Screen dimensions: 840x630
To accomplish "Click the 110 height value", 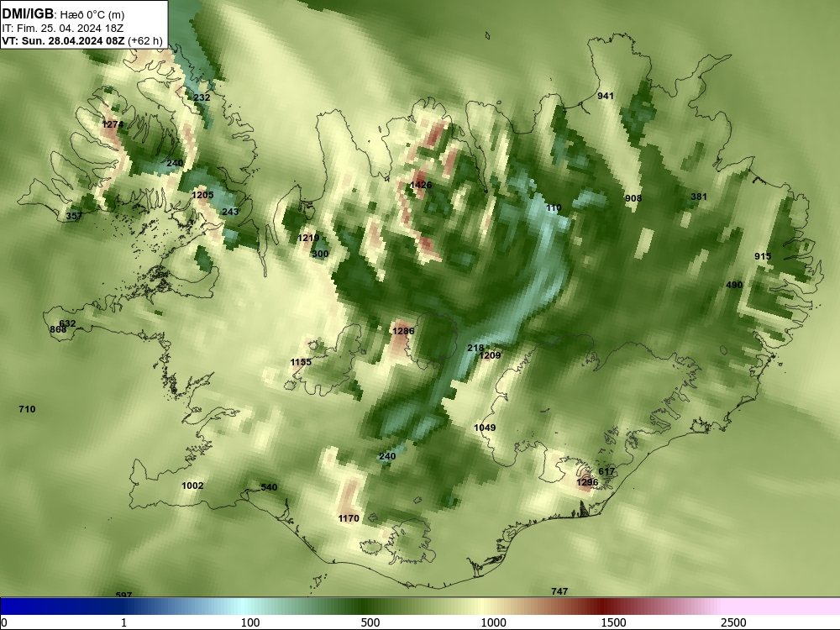I will coord(554,207).
